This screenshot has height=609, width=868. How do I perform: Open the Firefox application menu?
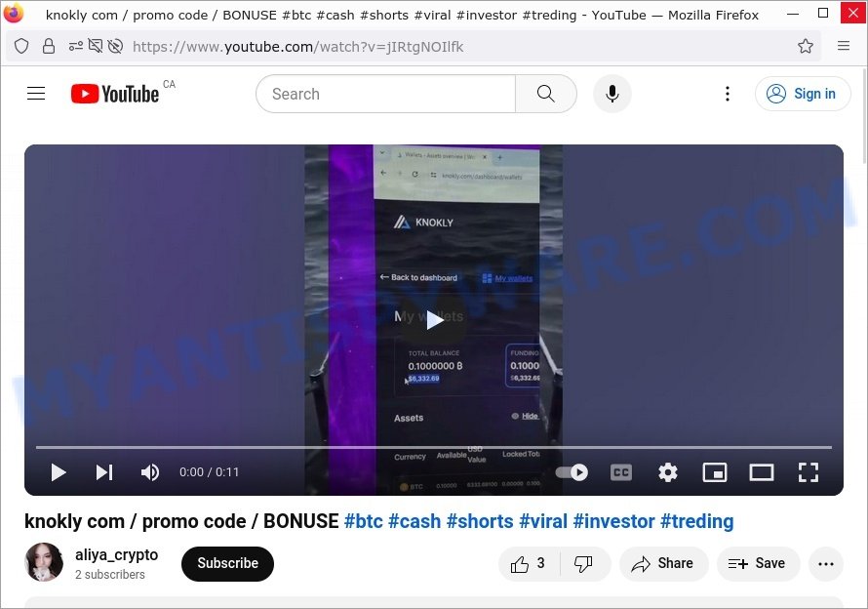point(844,46)
